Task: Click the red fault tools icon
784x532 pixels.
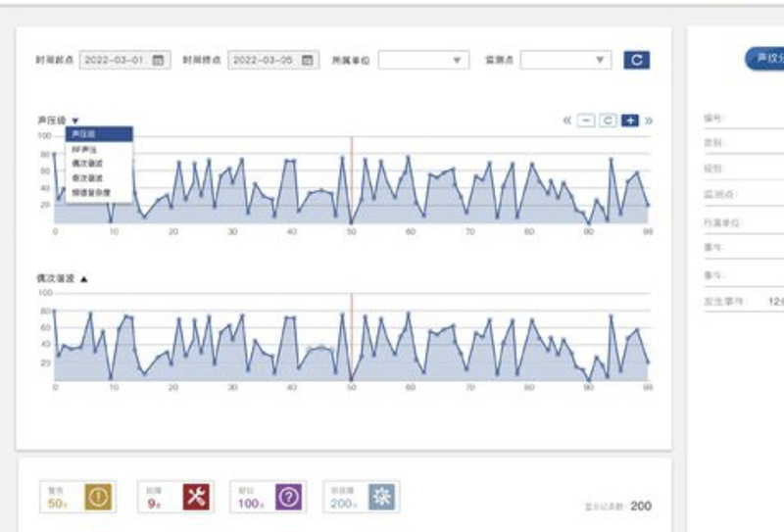Action: coord(196,497)
